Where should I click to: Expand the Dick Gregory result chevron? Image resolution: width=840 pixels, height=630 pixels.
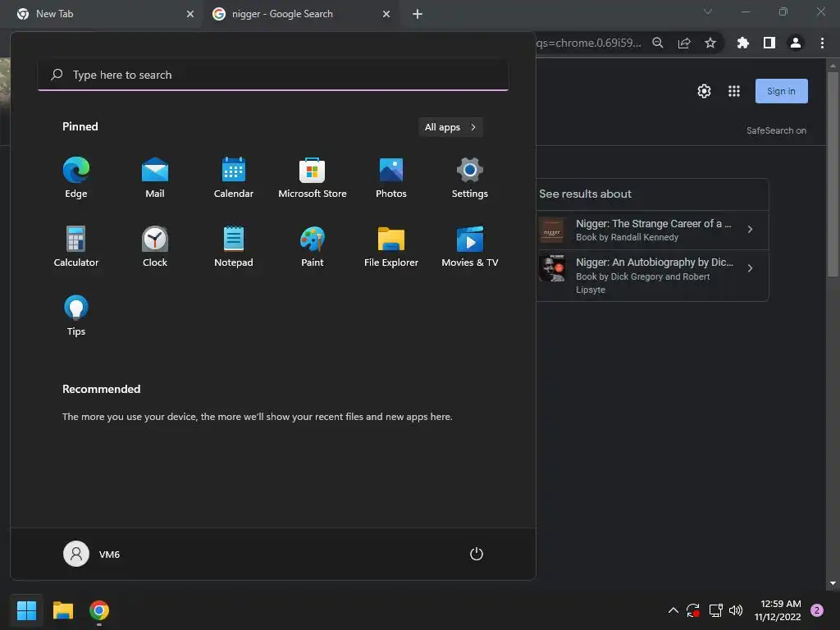750,268
